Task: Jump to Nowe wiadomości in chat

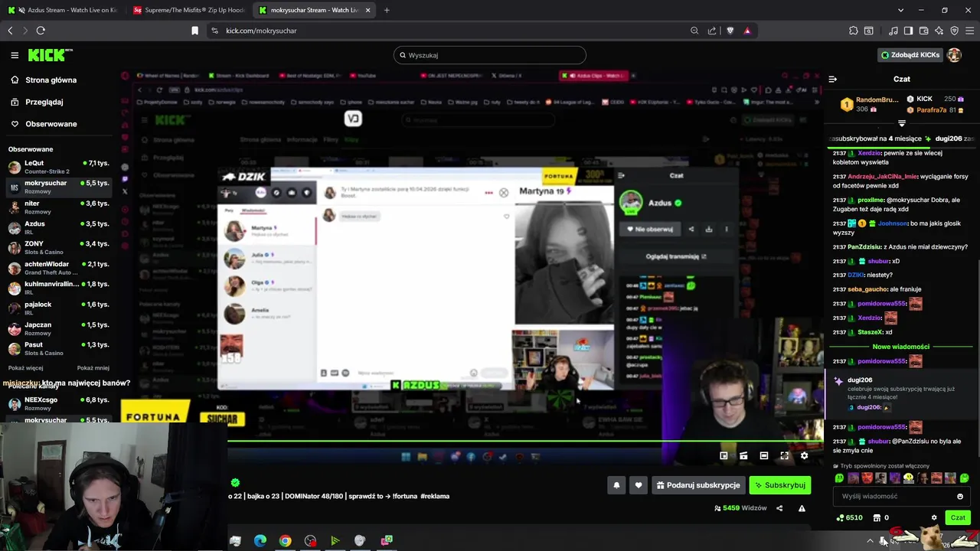Action: [x=900, y=347]
